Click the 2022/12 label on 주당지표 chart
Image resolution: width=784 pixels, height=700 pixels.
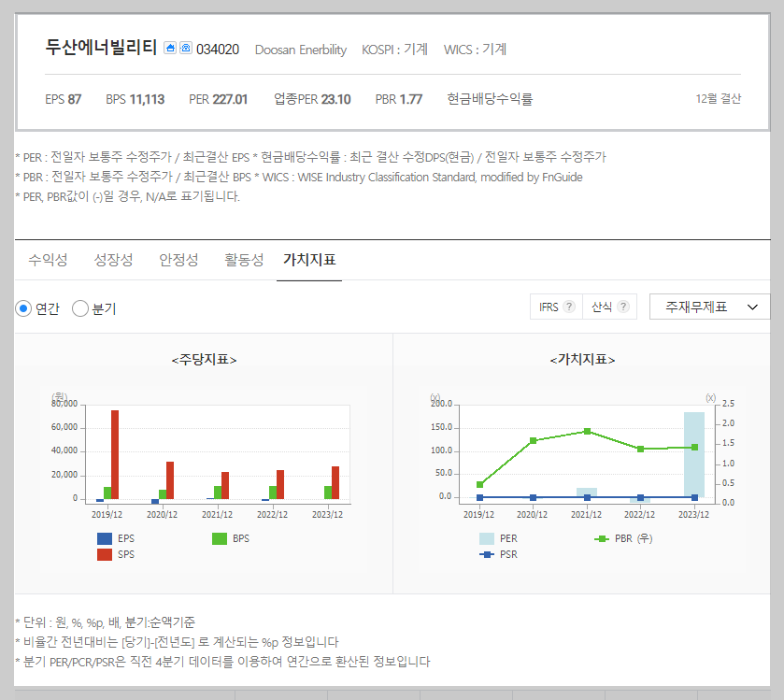pyautogui.click(x=272, y=515)
